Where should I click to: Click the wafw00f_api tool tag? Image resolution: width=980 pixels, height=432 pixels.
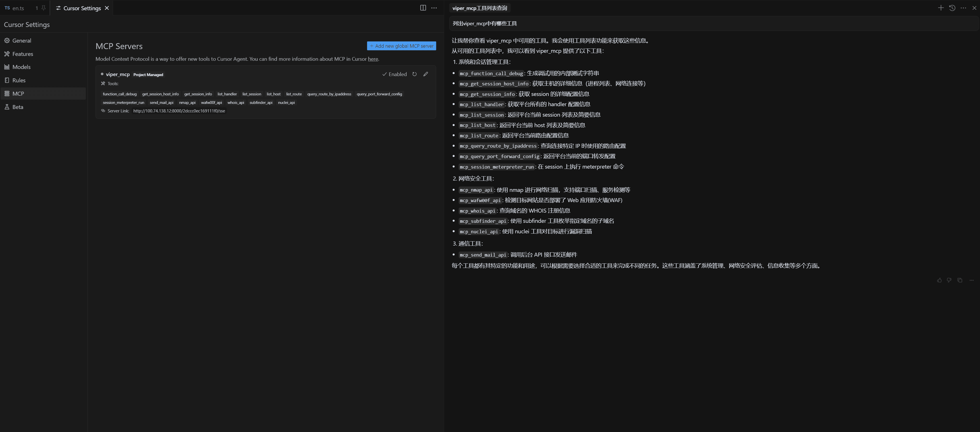pos(211,102)
